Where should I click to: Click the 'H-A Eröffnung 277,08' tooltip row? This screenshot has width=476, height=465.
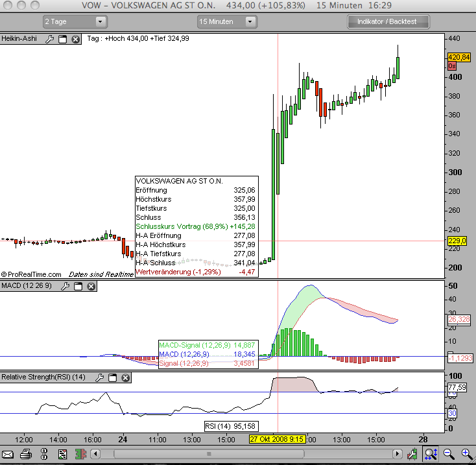195,235
